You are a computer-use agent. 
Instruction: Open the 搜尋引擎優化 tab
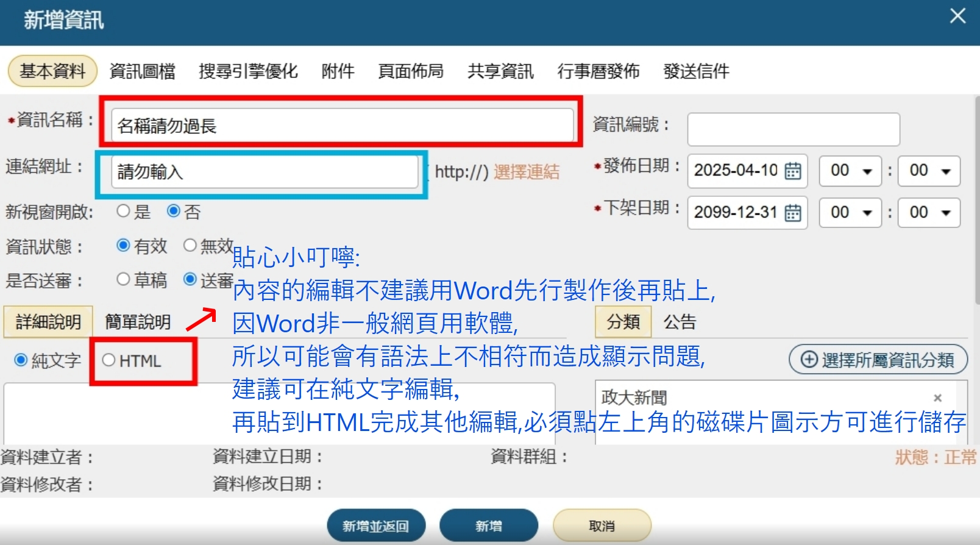pyautogui.click(x=248, y=71)
